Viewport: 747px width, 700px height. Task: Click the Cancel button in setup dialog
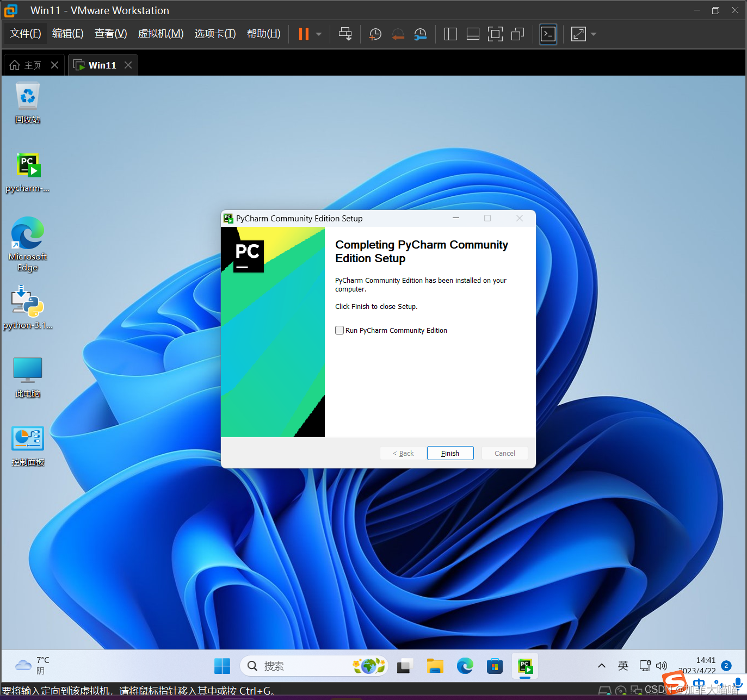click(x=504, y=453)
